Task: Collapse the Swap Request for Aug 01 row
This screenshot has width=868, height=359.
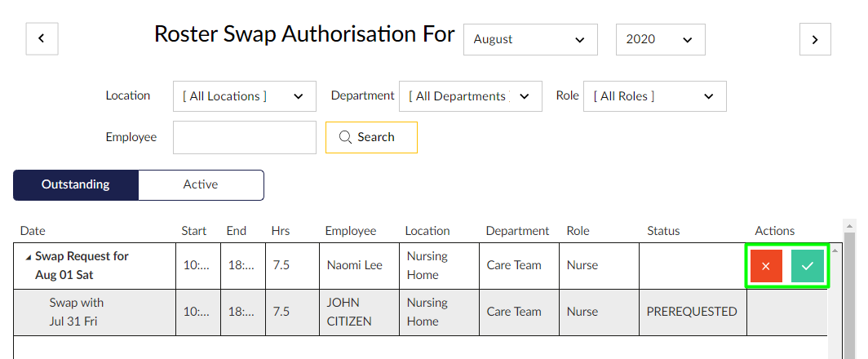Action: [28, 257]
